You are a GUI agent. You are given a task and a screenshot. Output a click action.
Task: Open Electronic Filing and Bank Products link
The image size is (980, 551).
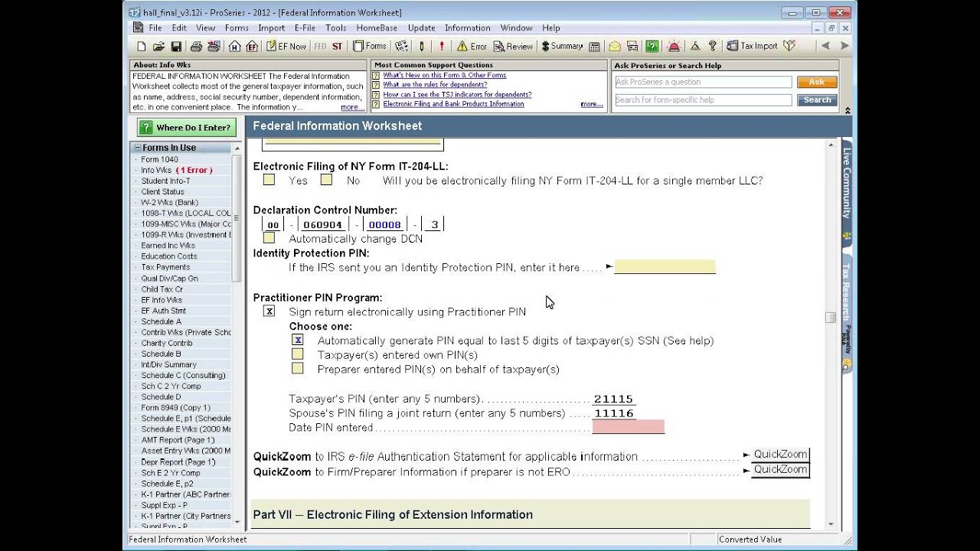[453, 104]
